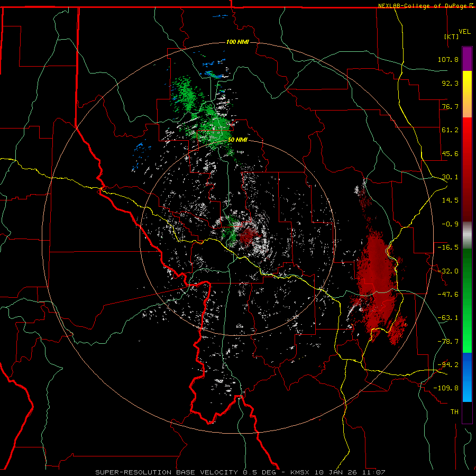Click the -16.5 scale value
Image resolution: width=476 pixels, height=476 pixels.
(448, 248)
